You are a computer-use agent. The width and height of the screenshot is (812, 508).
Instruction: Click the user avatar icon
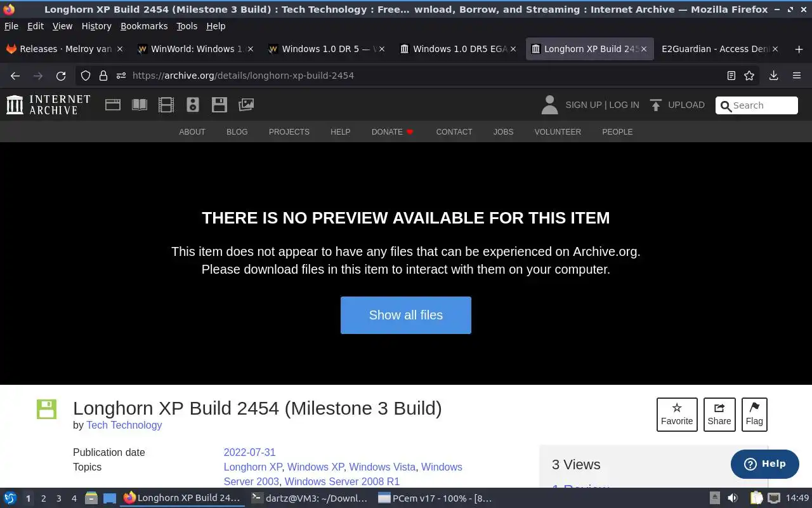(x=549, y=105)
